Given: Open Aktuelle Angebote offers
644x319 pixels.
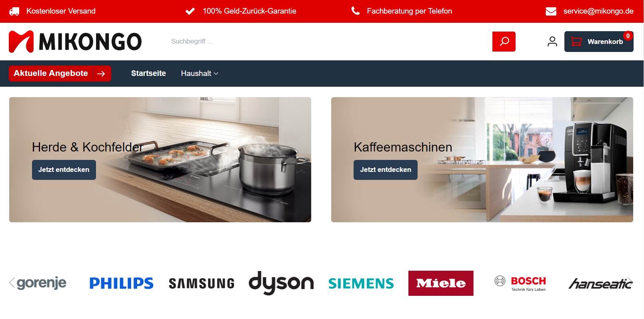Looking at the screenshot, I should pyautogui.click(x=60, y=74).
